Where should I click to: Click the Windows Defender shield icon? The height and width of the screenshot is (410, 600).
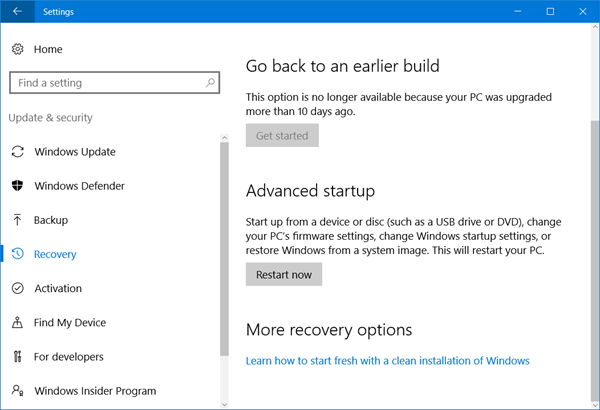click(17, 186)
